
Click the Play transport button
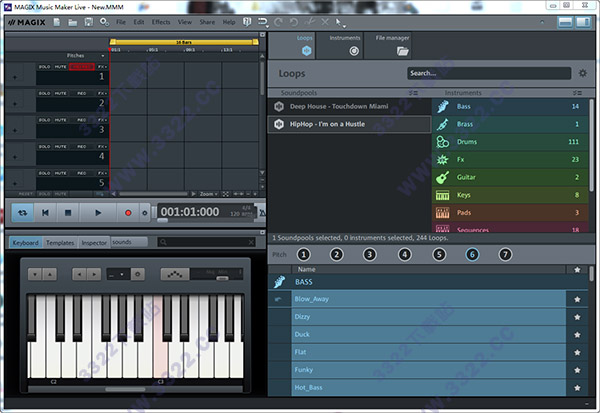coord(98,212)
